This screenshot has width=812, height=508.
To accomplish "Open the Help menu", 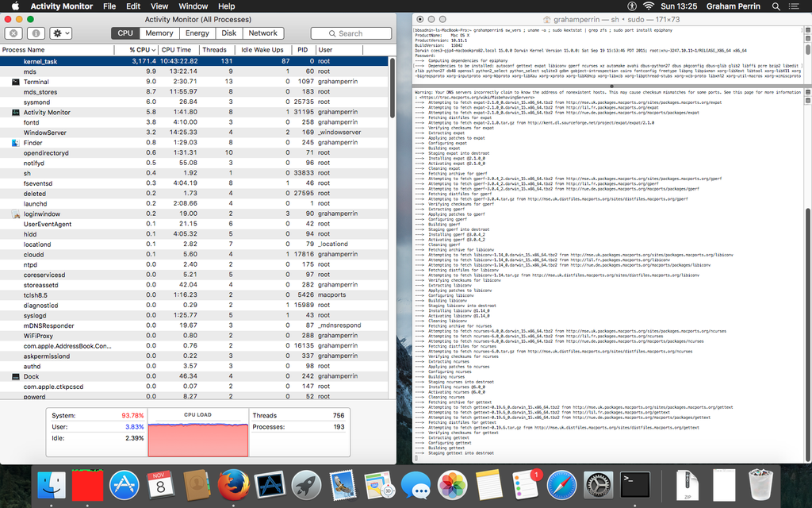I will 226,6.
